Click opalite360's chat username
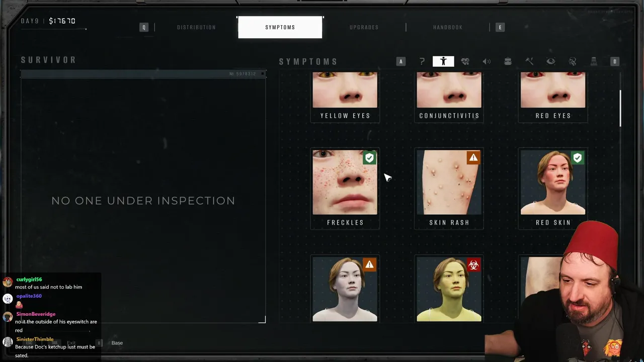 coord(29,296)
